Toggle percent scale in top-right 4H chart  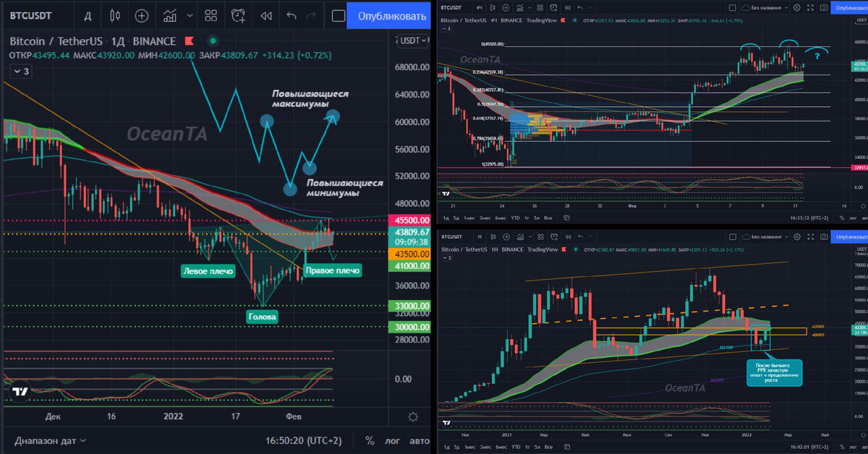pos(842,218)
